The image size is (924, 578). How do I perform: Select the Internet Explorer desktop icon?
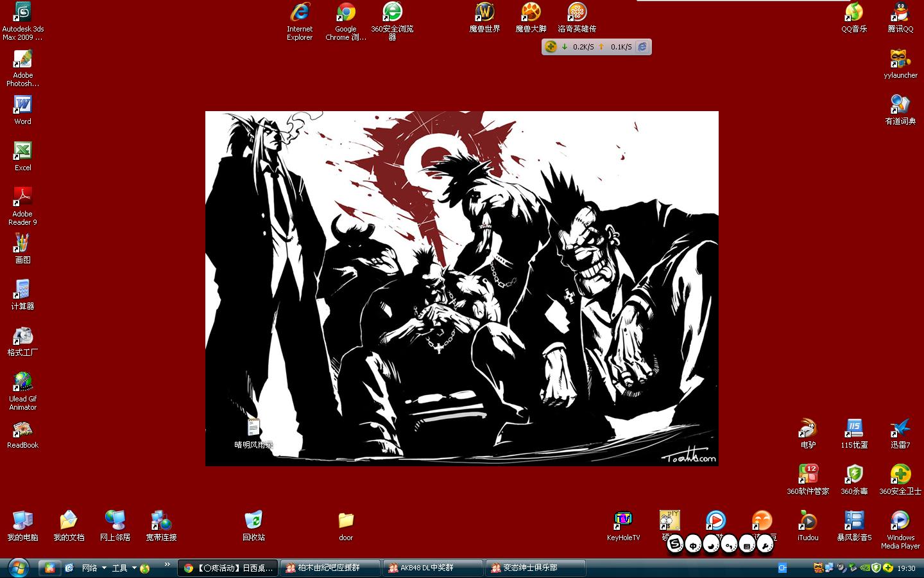tap(300, 21)
